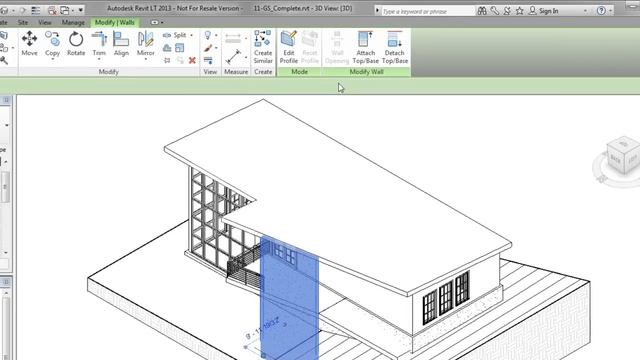Expand the paintbrush override dropdown
Screen dimensions: 640x360
tap(216, 48)
